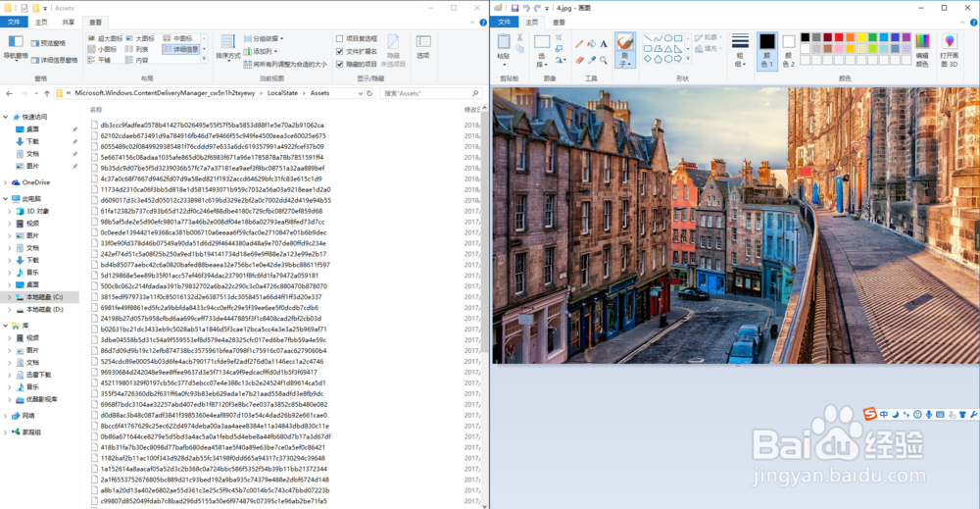Open the Size line thickness dropdown
The width and height of the screenshot is (980, 509).
[740, 49]
